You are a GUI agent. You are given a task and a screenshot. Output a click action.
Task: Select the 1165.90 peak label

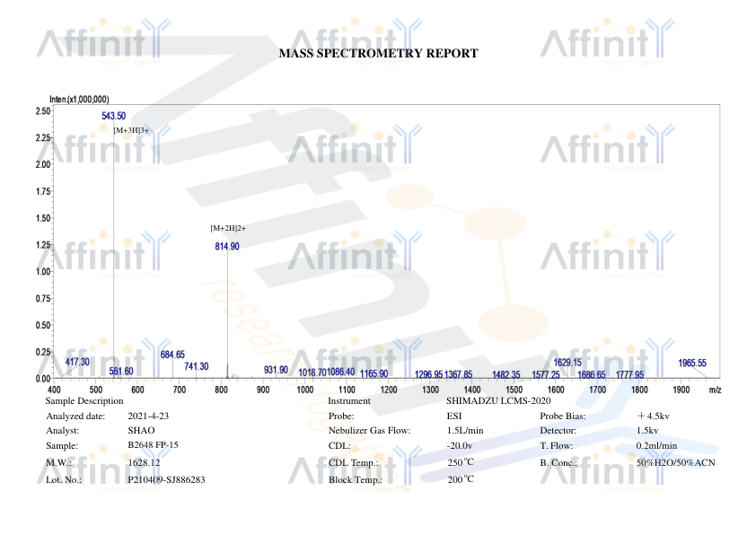pyautogui.click(x=374, y=373)
